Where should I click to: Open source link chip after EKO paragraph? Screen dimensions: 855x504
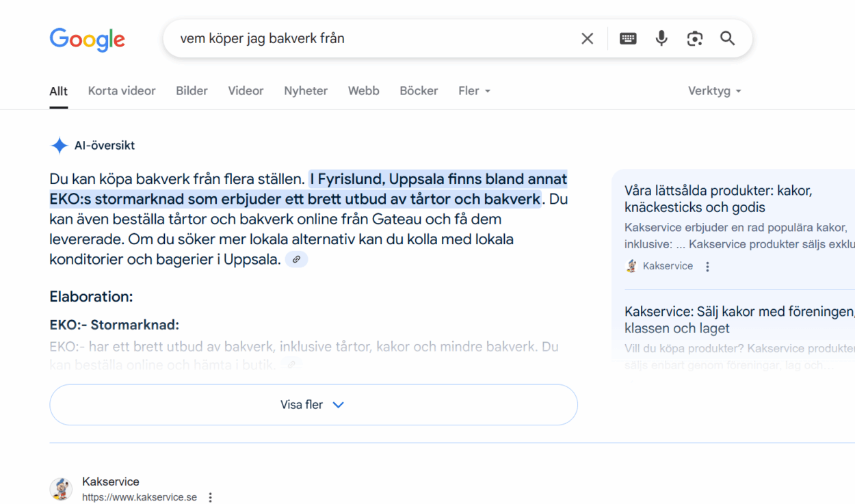[291, 364]
